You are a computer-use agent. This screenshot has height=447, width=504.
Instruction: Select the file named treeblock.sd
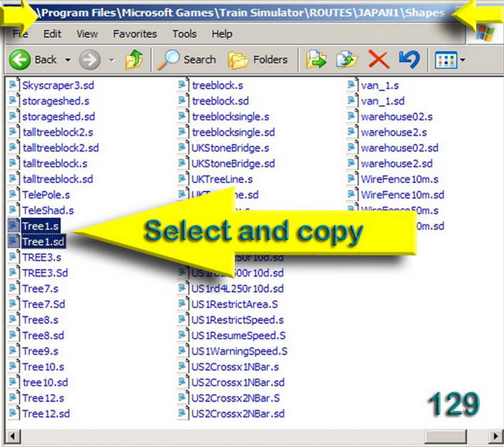coord(220,101)
